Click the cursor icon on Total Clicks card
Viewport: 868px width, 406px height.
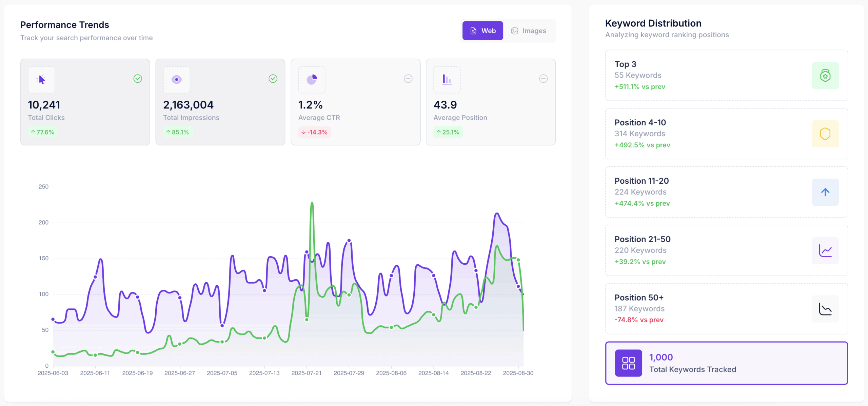[x=41, y=80]
